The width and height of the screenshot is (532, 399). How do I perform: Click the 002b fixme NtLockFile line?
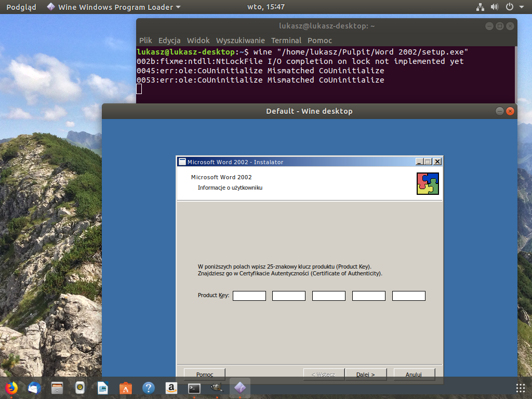[300, 61]
